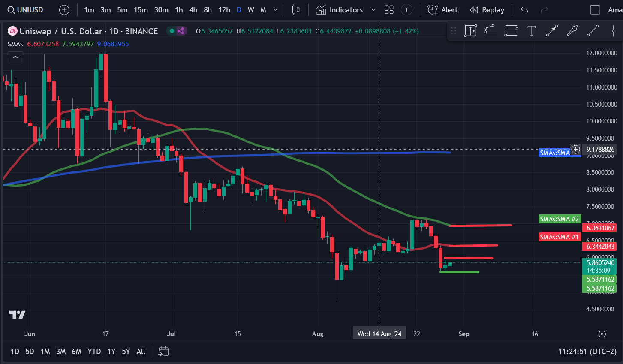
Task: Set the date range to All
Action: [141, 352]
